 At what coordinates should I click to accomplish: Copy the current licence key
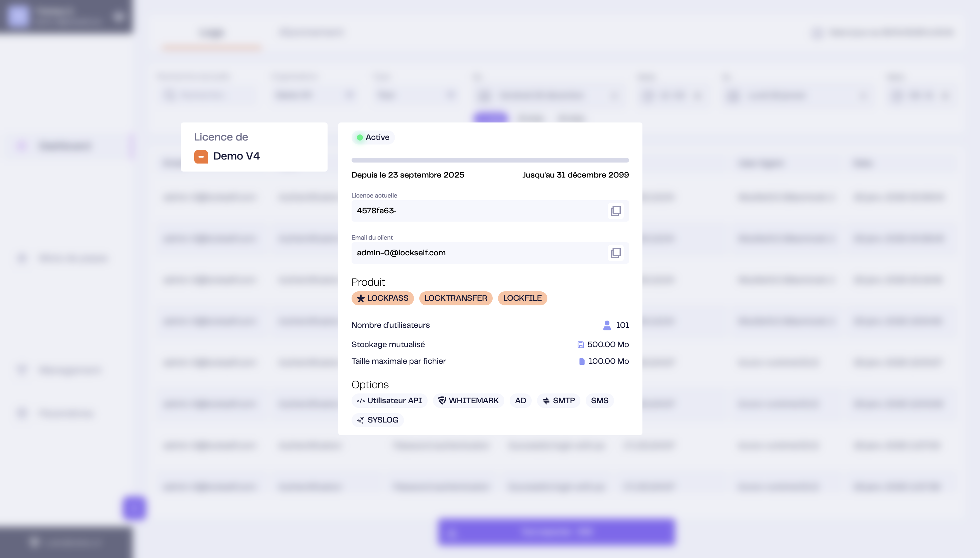(x=615, y=211)
